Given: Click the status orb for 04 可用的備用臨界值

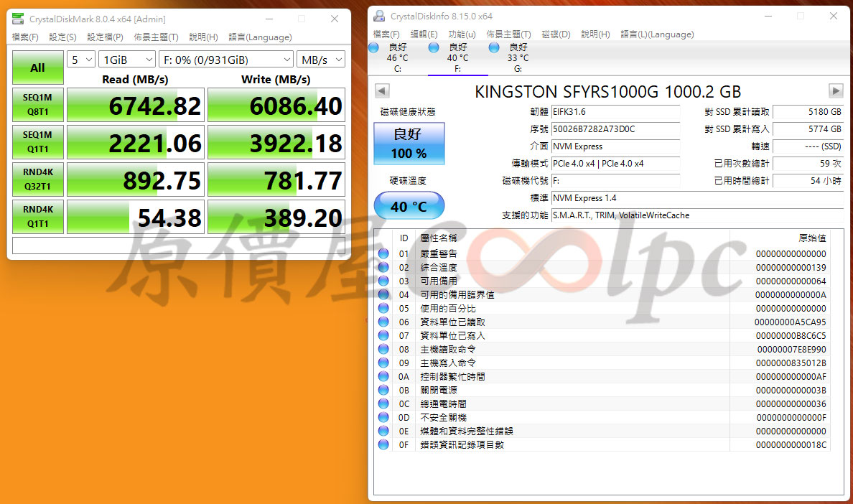Looking at the screenshot, I should click(383, 294).
